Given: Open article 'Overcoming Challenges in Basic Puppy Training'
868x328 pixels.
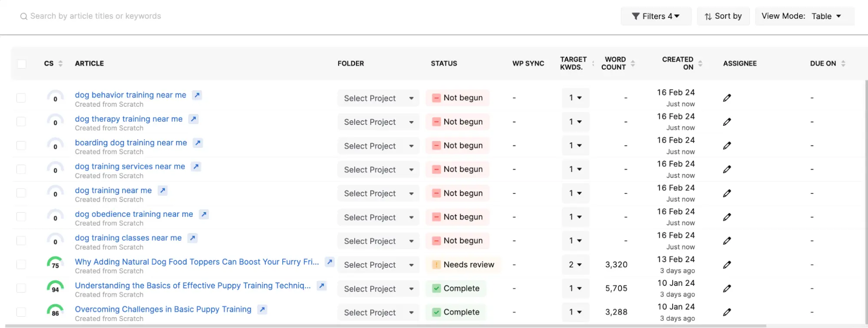Looking at the screenshot, I should (x=163, y=309).
